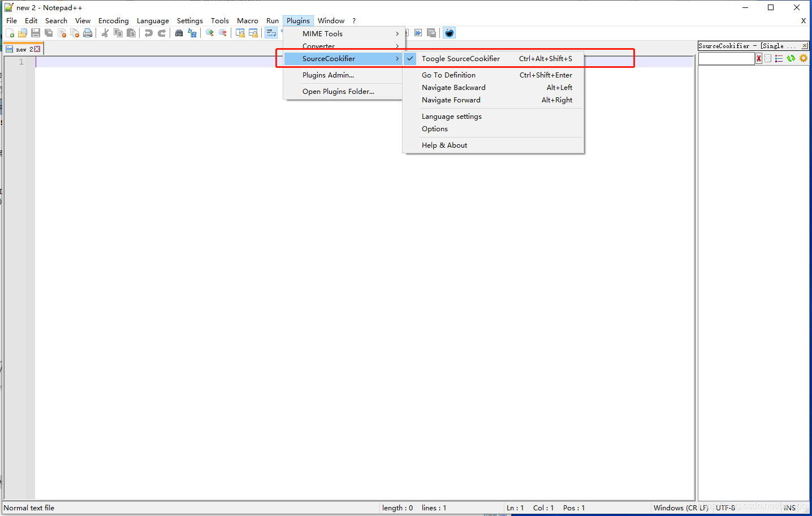Paste clipboard contents using the Paste icon

click(x=131, y=33)
